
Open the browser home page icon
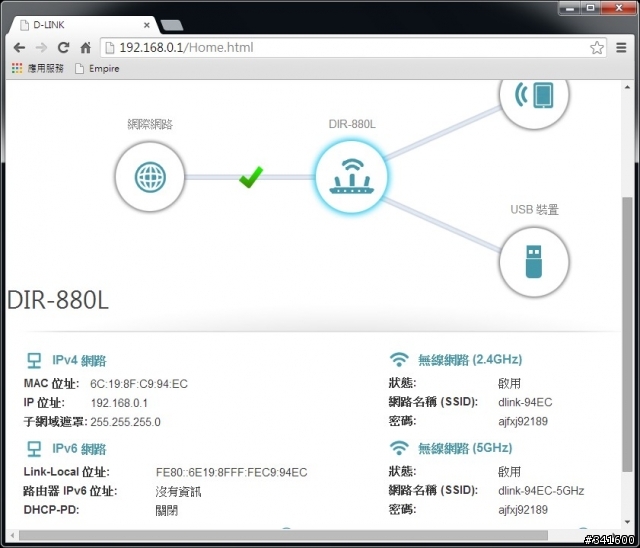click(85, 48)
